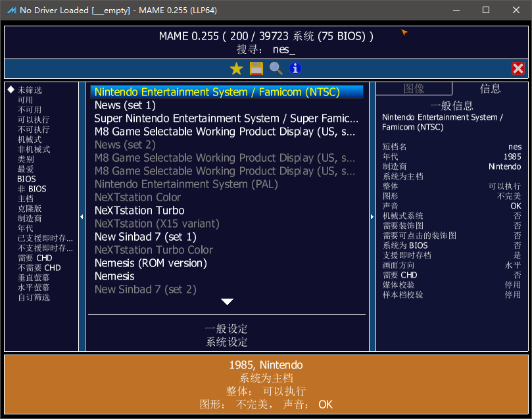Screen dimensions: 532x419
Task: Select NeXTstation Color entry
Action: (x=227, y=197)
